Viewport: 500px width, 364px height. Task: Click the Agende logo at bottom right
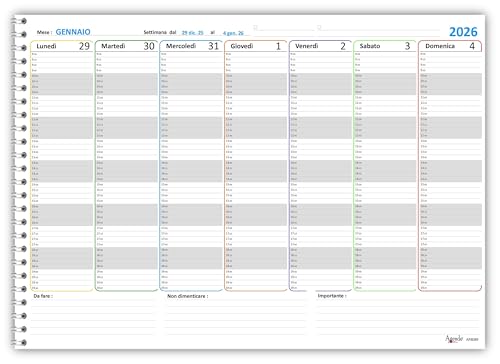(x=454, y=339)
